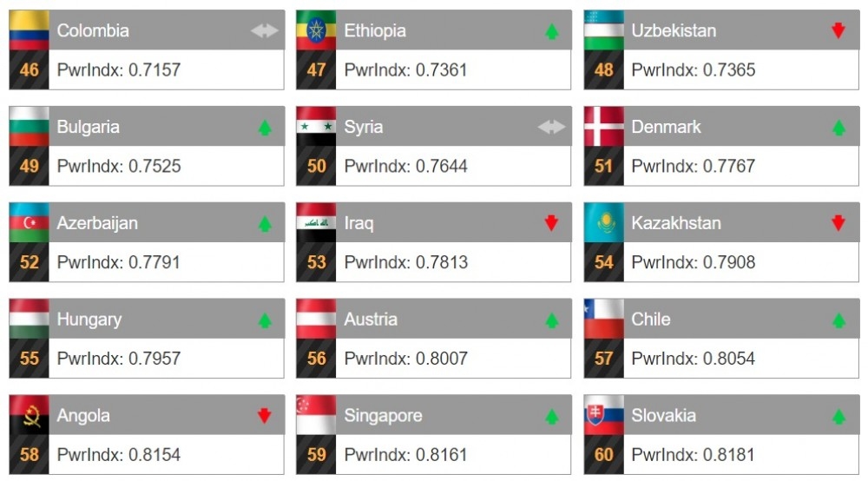Screen dimensions: 868x481
Task: Select the Ethiopia flag icon
Action: coord(316,30)
